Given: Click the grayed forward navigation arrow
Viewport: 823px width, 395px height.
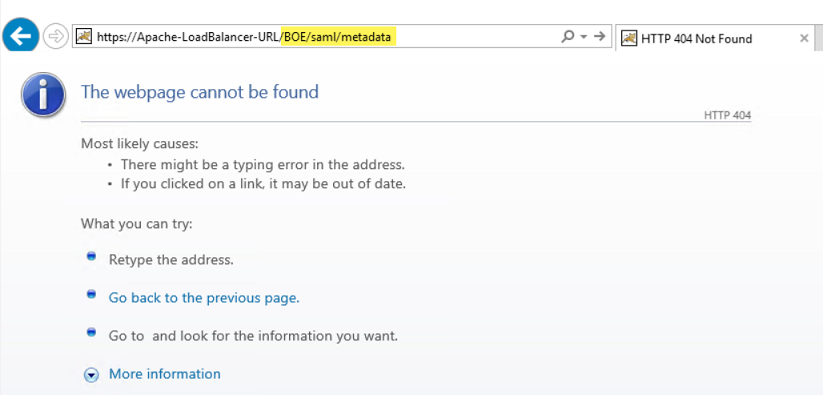Looking at the screenshot, I should click(55, 37).
